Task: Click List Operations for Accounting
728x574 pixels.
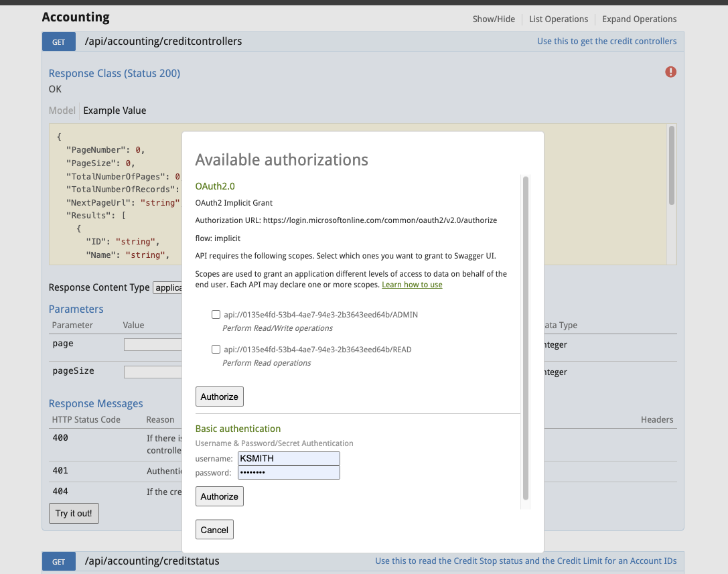Action: [x=558, y=19]
